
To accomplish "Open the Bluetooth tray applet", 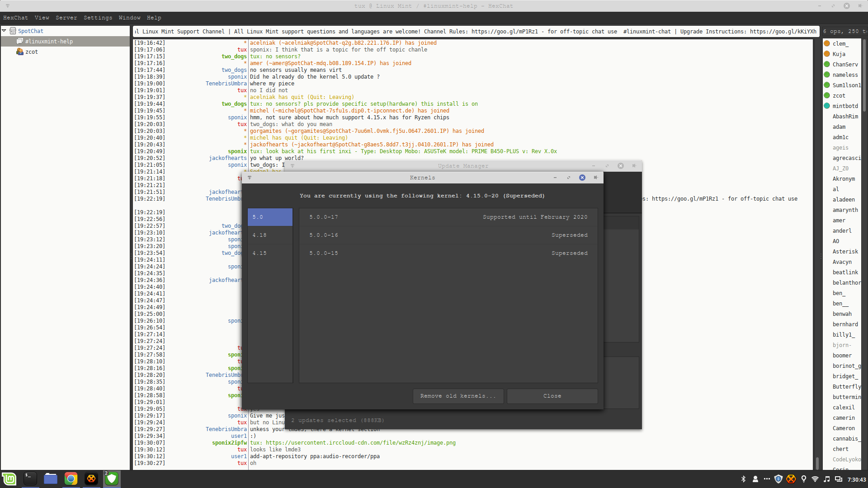I will 743,479.
